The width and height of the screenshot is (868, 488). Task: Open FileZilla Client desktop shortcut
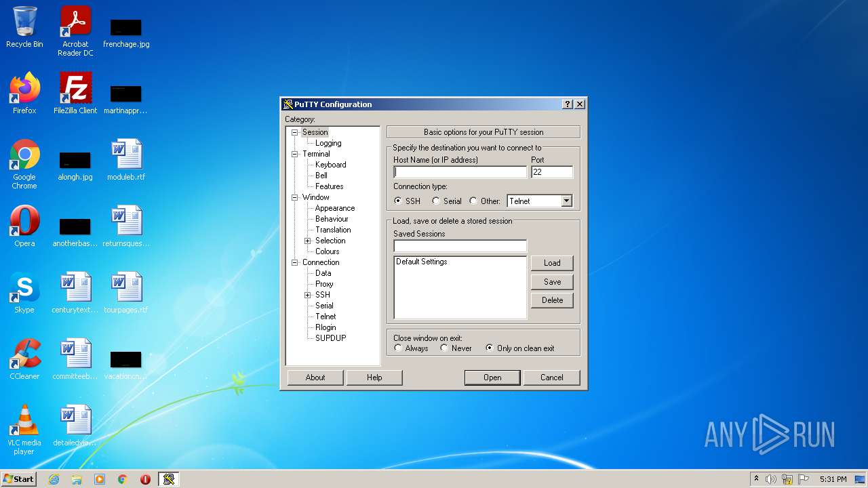(x=75, y=94)
